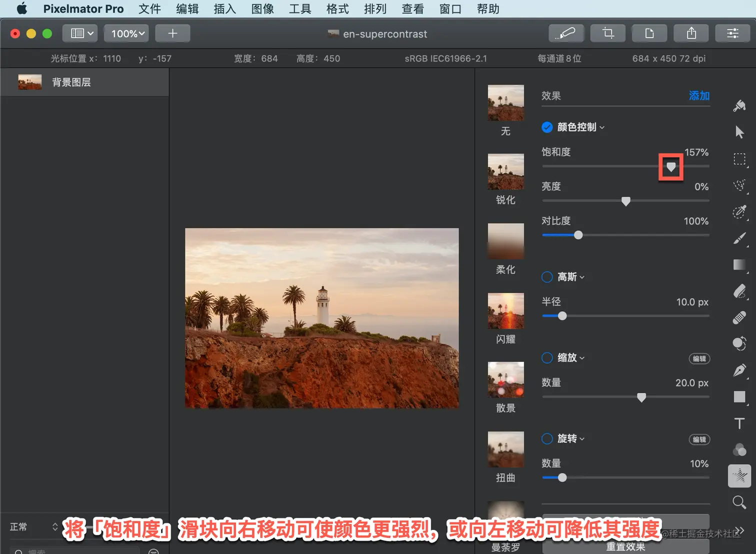Open the 工具 menu
The width and height of the screenshot is (756, 554).
coord(300,9)
